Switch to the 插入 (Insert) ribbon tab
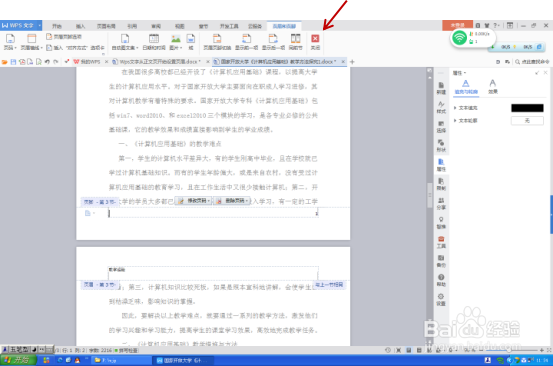Screen dimensions: 553x366 click(x=80, y=26)
